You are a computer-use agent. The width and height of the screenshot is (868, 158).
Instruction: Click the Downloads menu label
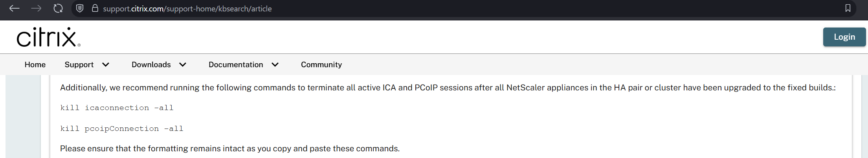point(151,64)
